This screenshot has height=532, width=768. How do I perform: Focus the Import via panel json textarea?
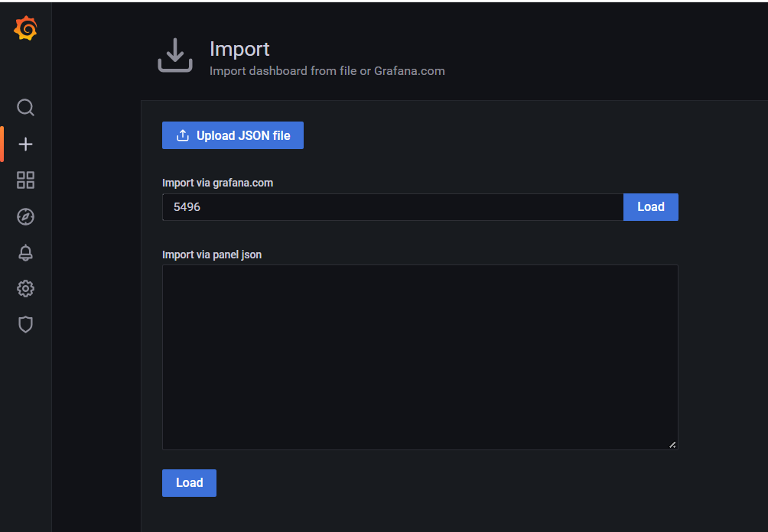coord(420,357)
